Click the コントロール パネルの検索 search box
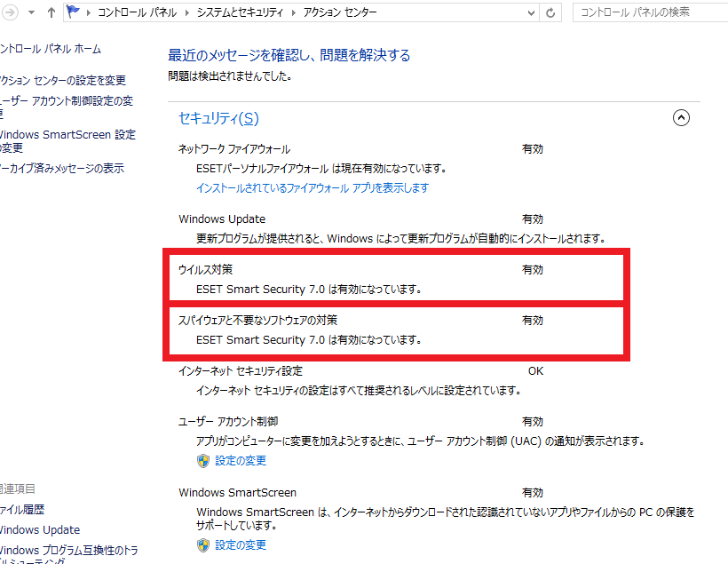Screen dimensions: 728x564 coord(650,13)
